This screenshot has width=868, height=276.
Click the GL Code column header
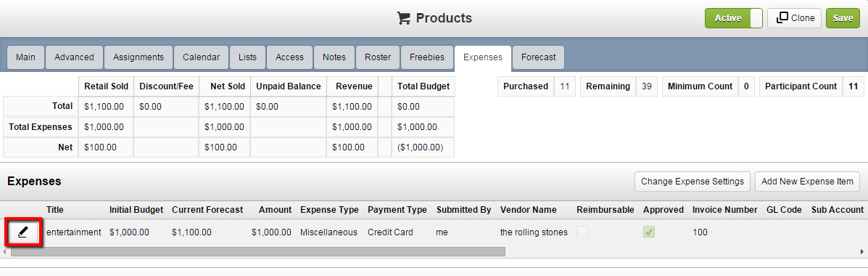(784, 209)
